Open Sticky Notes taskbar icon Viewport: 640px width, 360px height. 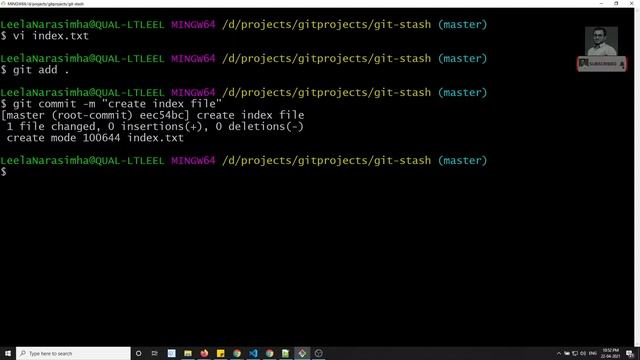point(220,353)
